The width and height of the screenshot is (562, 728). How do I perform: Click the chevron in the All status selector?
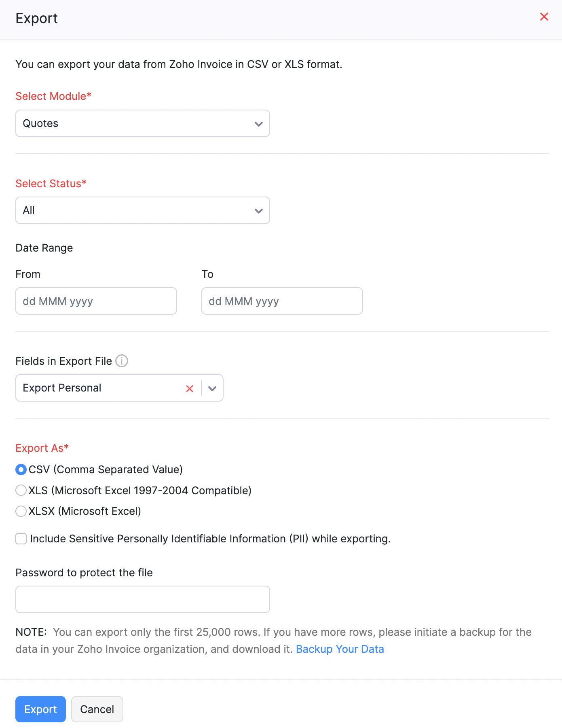pyautogui.click(x=259, y=211)
